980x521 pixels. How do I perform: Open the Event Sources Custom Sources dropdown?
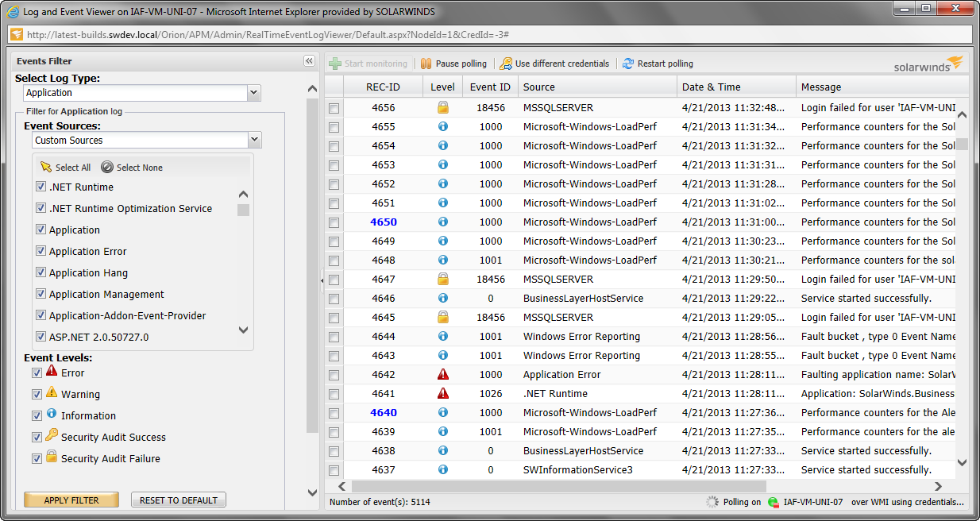(x=254, y=140)
